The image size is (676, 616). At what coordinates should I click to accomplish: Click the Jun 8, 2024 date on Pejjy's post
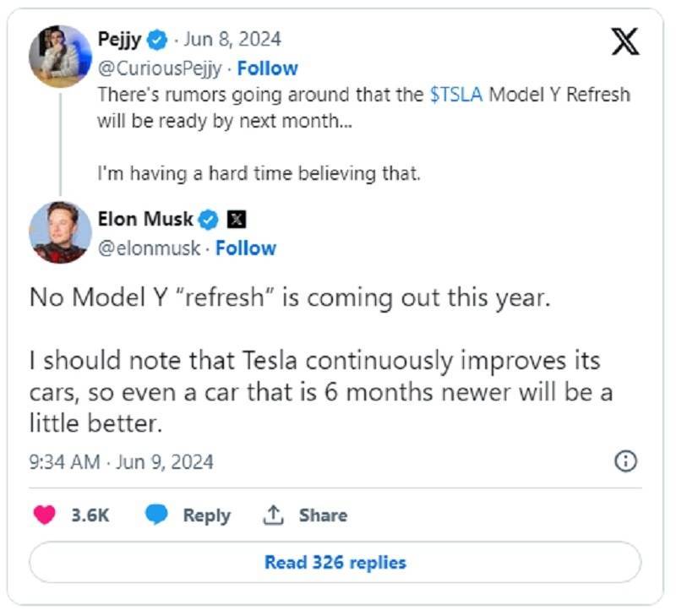point(232,39)
